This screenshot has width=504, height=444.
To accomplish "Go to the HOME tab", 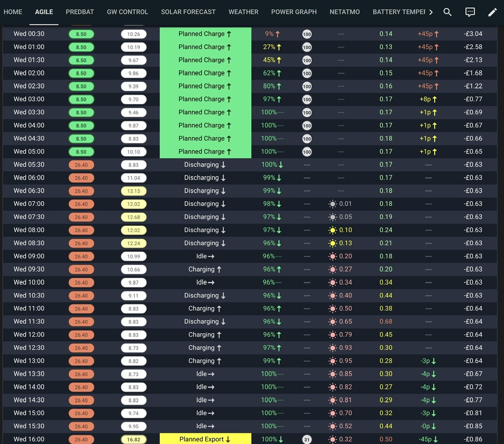I will click(13, 12).
